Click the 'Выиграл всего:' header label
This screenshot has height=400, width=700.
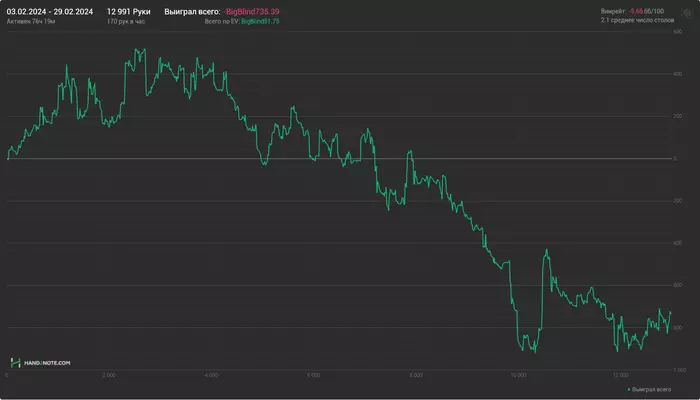(192, 11)
